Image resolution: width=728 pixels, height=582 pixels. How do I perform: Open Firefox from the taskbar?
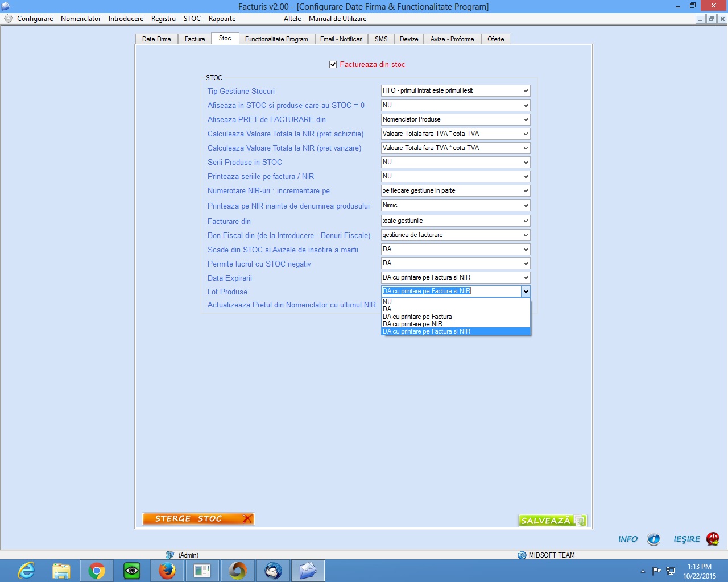click(x=167, y=571)
